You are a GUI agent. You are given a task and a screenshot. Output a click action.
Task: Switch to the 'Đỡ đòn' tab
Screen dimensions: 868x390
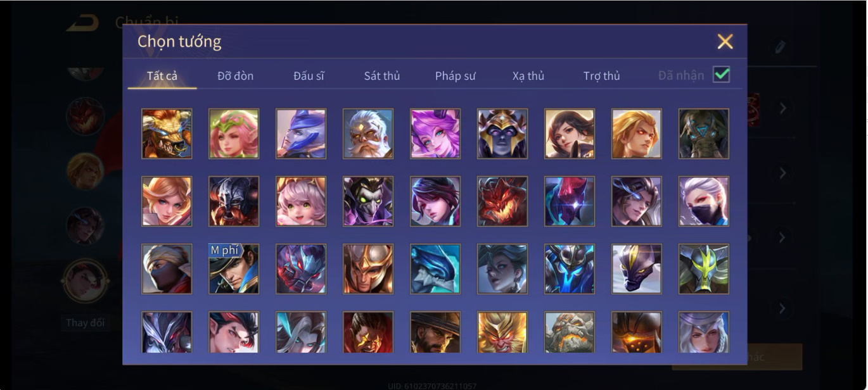point(235,76)
